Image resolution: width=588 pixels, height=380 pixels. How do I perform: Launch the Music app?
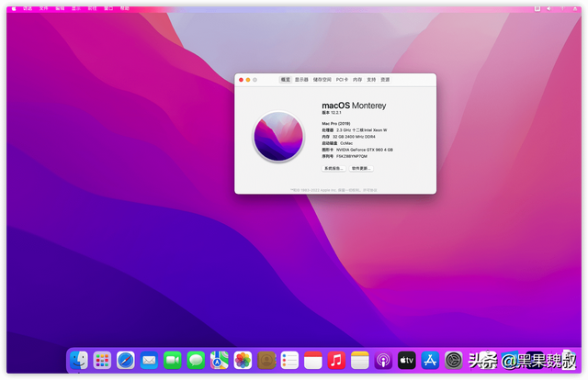click(x=336, y=360)
